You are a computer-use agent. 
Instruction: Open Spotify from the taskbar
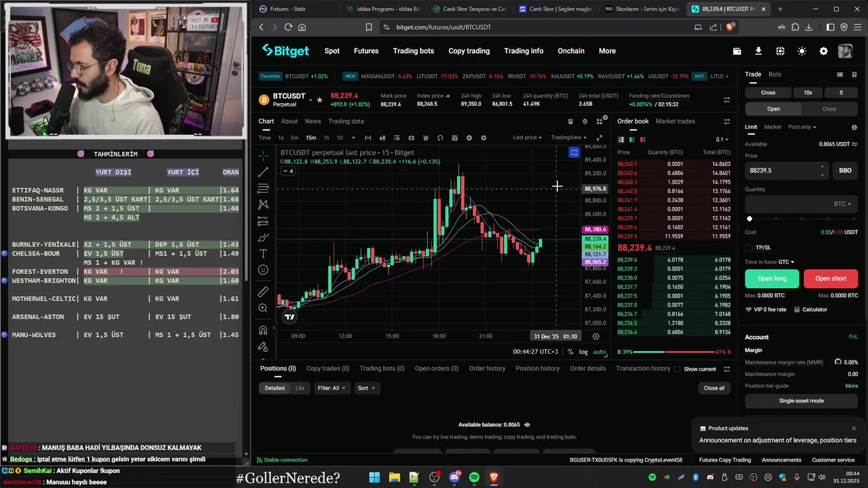click(x=474, y=477)
